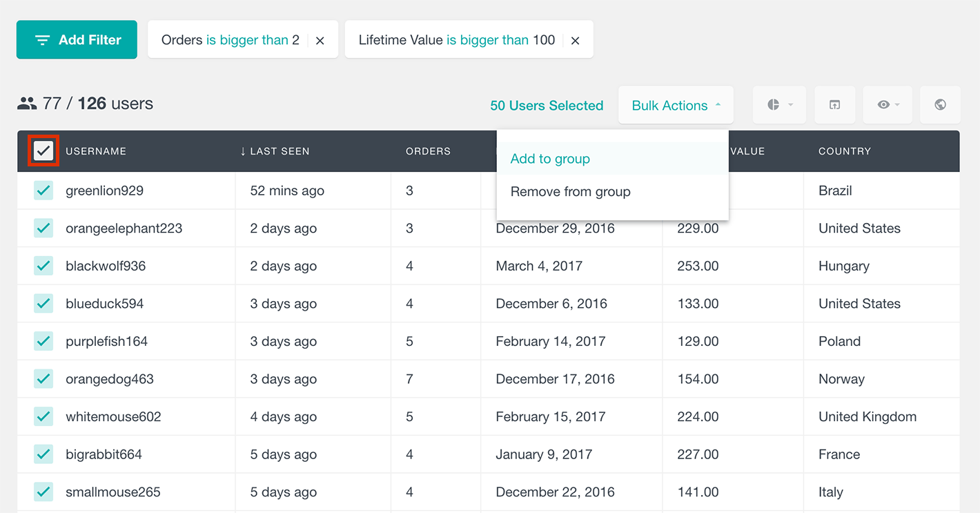Screen dimensions: 980x513
Task: Click the Orders column header
Action: tap(428, 151)
